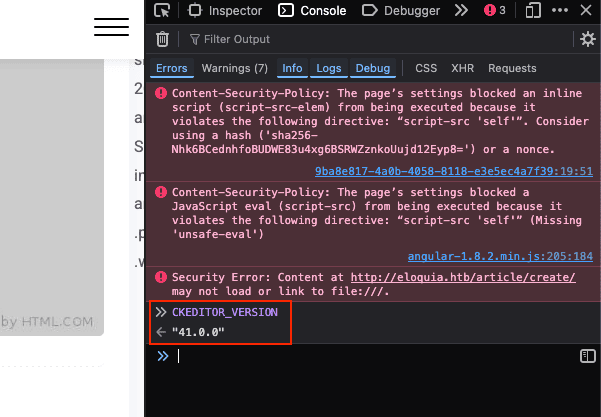Screen dimensions: 601x417
Task: Expand more DevTools tabs chevron
Action: pos(461,10)
